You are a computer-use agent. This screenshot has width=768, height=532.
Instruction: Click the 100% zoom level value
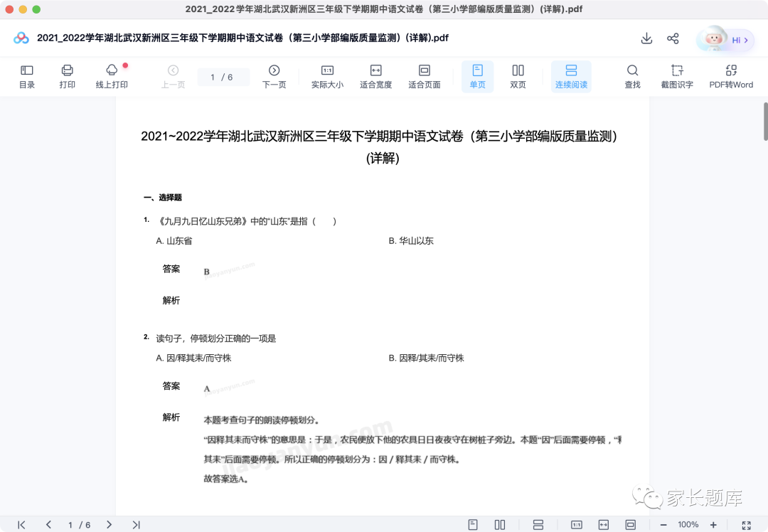coord(688,525)
